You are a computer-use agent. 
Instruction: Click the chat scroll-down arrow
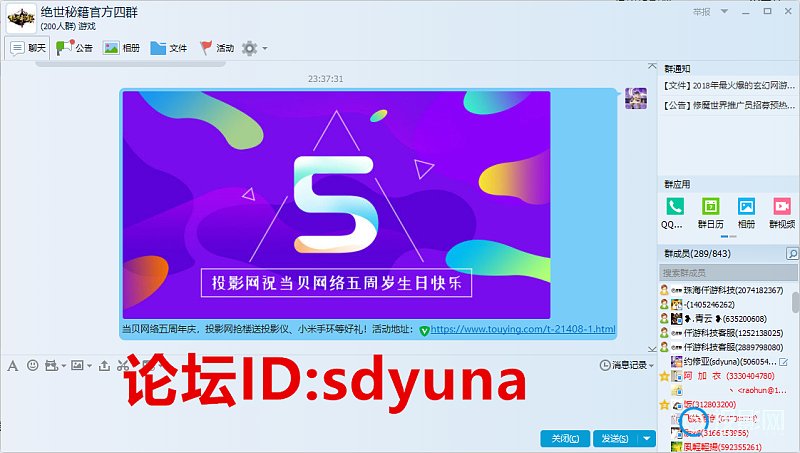pyautogui.click(x=652, y=349)
